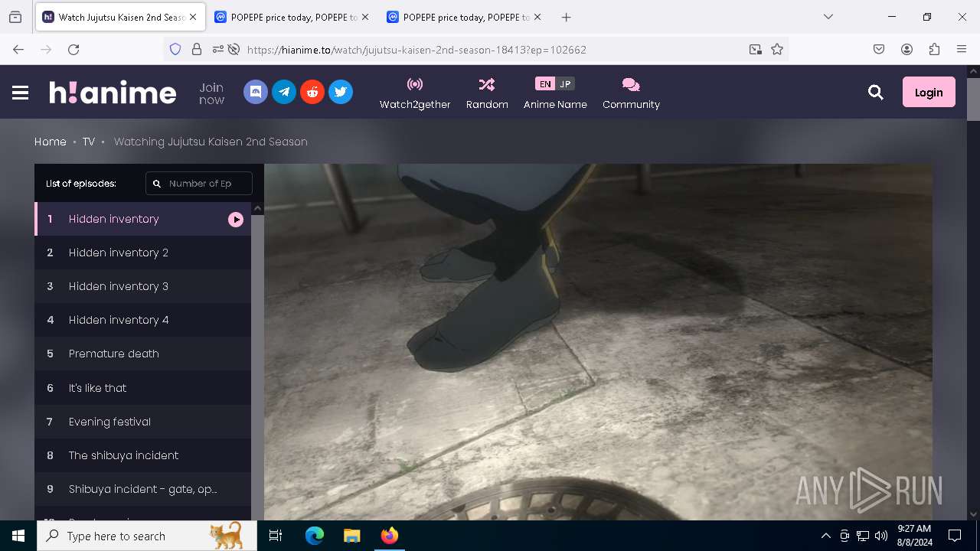Toggle picture-in-picture icon in address bar

(756, 50)
